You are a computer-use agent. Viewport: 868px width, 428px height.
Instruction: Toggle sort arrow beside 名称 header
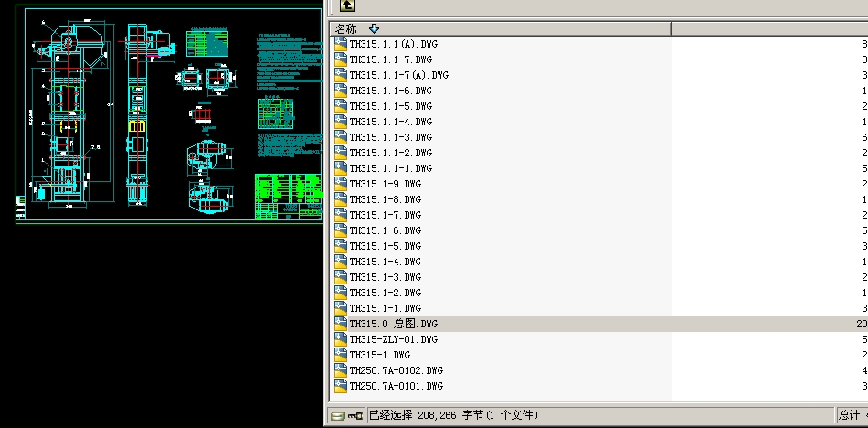374,29
